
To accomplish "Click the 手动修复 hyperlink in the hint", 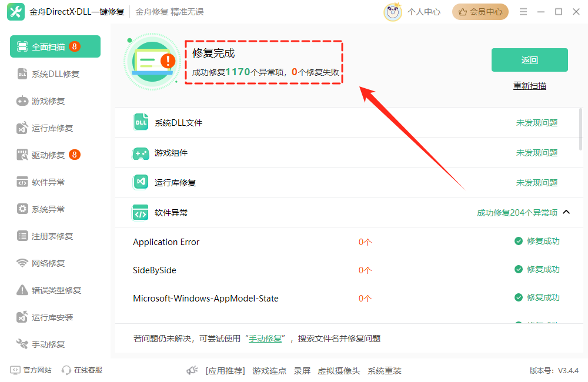I will tap(265, 339).
